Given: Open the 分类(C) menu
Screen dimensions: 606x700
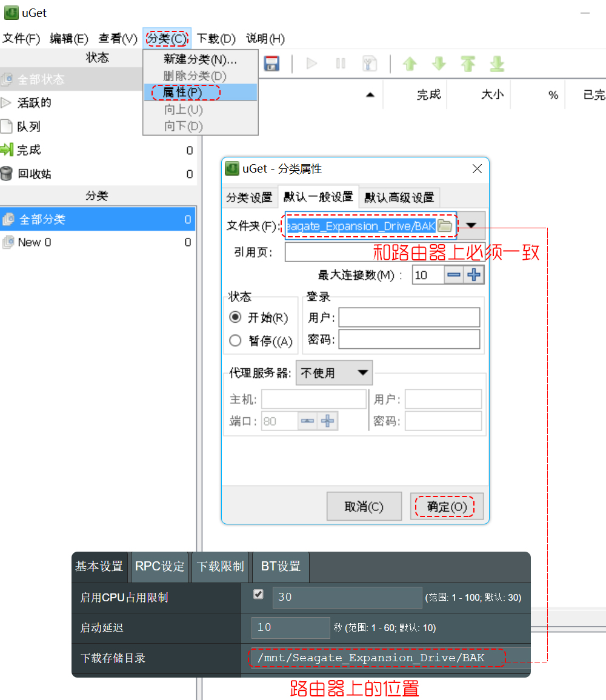Looking at the screenshot, I should (166, 38).
